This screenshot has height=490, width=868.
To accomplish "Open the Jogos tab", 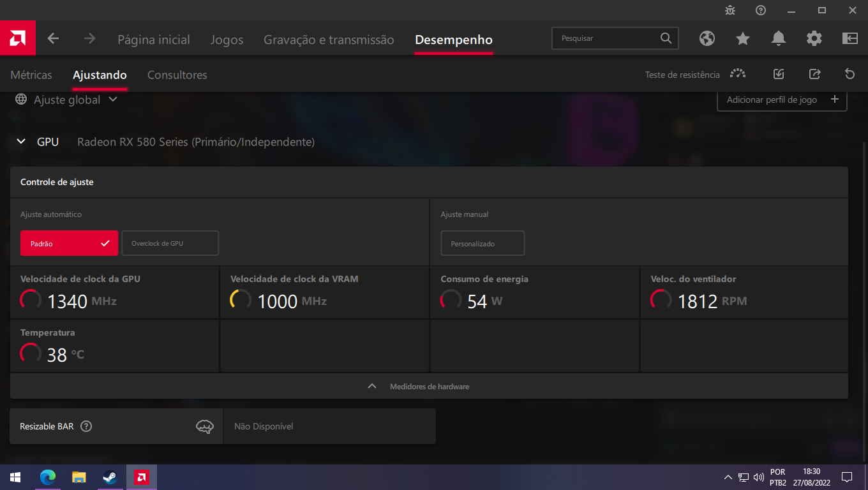I will [x=227, y=40].
